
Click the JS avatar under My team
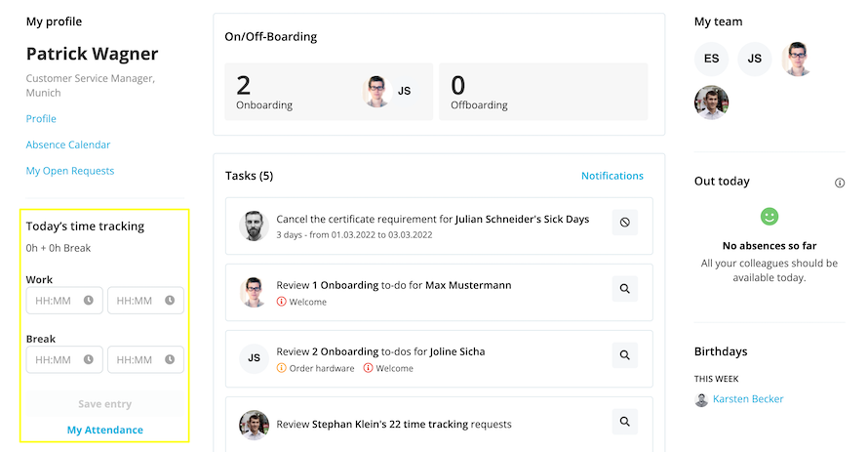(754, 59)
